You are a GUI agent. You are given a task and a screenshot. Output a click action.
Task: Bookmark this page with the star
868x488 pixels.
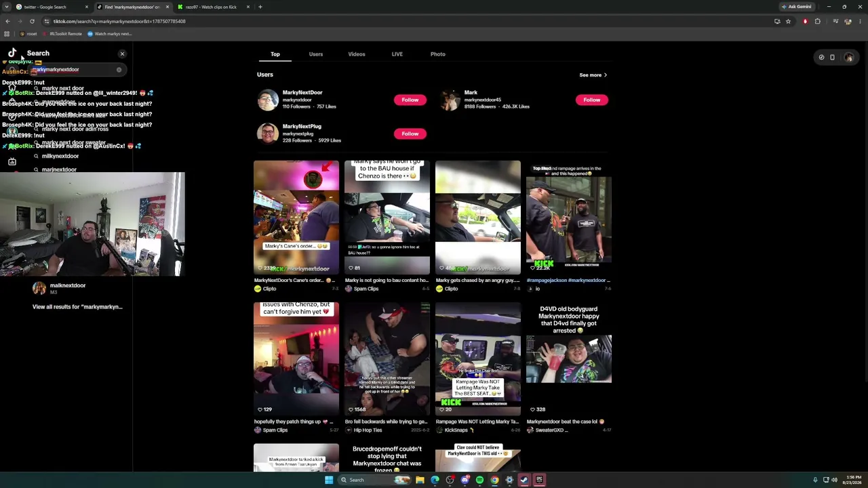click(788, 22)
